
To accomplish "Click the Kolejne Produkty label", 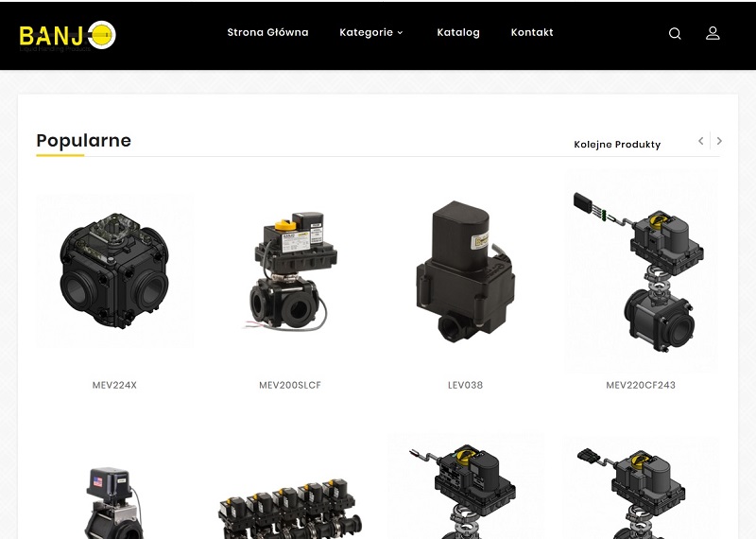I will coord(617,145).
